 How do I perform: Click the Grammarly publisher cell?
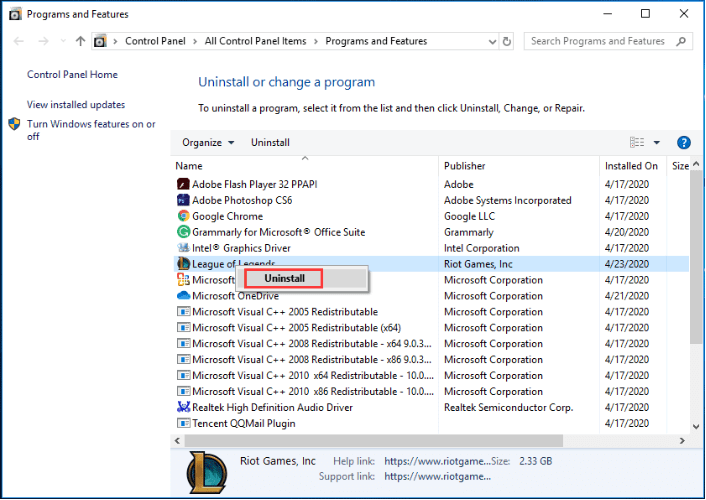click(469, 232)
